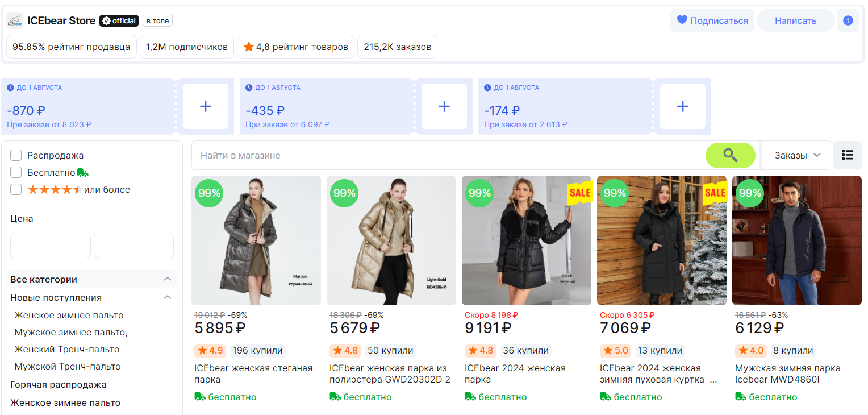
Task: Select Женский Тренч-пальто category
Action: (x=67, y=349)
